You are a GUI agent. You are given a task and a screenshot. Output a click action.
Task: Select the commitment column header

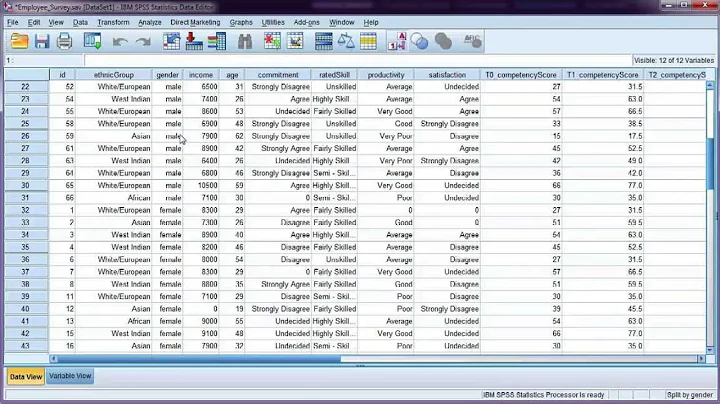pyautogui.click(x=278, y=74)
